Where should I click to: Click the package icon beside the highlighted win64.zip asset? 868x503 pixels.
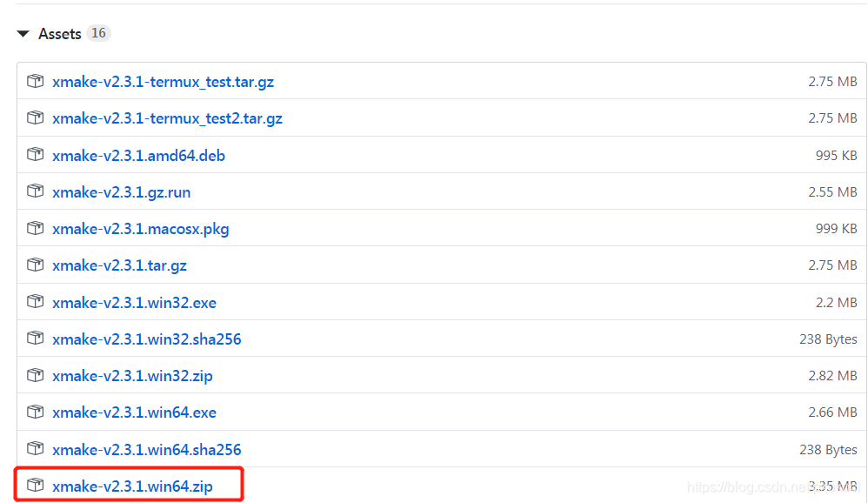[35, 486]
